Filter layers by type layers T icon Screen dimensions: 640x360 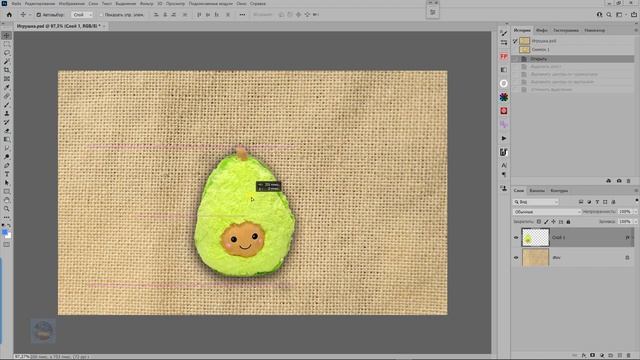click(597, 202)
